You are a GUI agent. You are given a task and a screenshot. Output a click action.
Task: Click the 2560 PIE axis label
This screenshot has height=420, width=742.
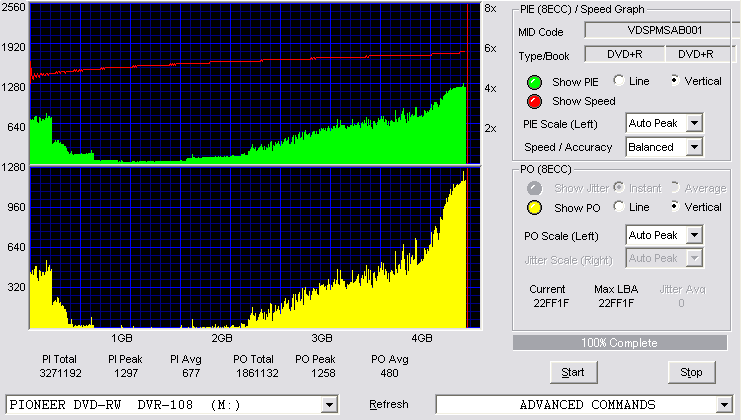[13, 7]
